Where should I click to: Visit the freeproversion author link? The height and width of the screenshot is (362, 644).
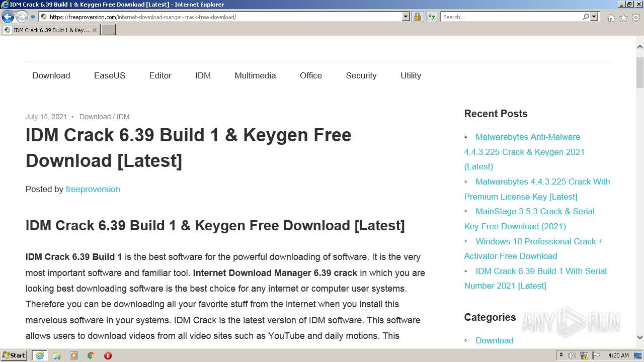93,189
